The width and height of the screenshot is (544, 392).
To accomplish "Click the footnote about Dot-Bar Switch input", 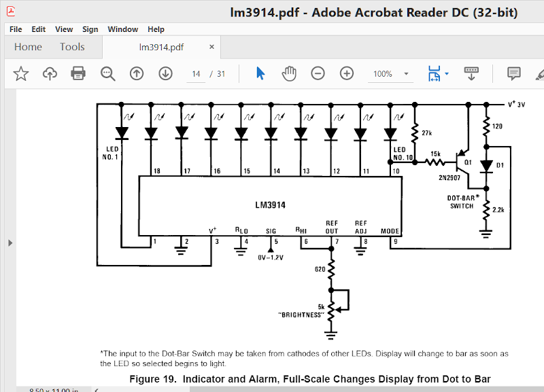I will (x=304, y=359).
